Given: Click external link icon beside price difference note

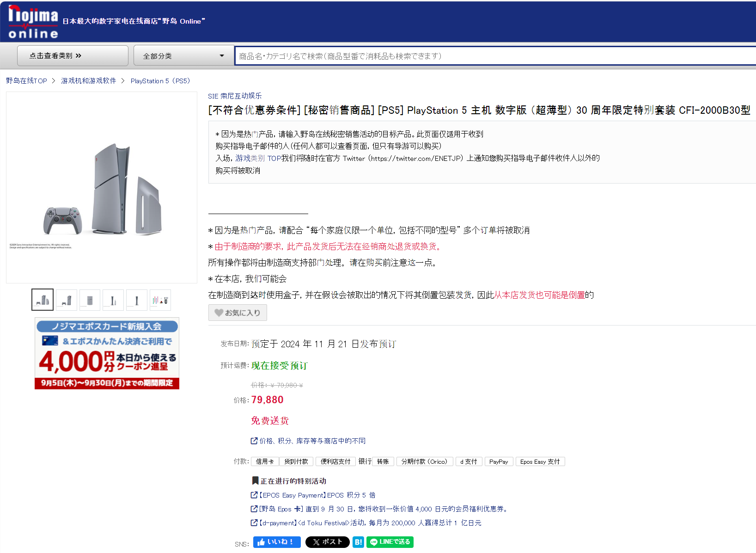Looking at the screenshot, I should coord(254,441).
